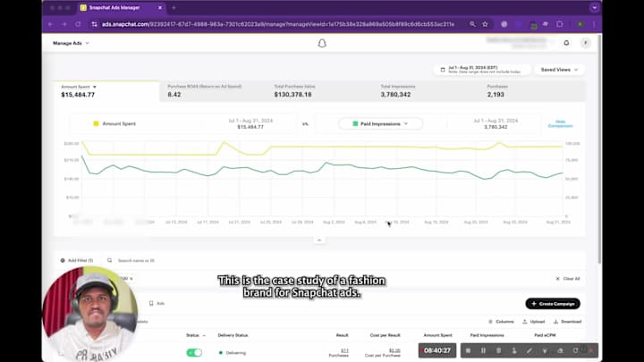Open the Chrome three-dot menu
644x362 pixels.
click(x=594, y=24)
